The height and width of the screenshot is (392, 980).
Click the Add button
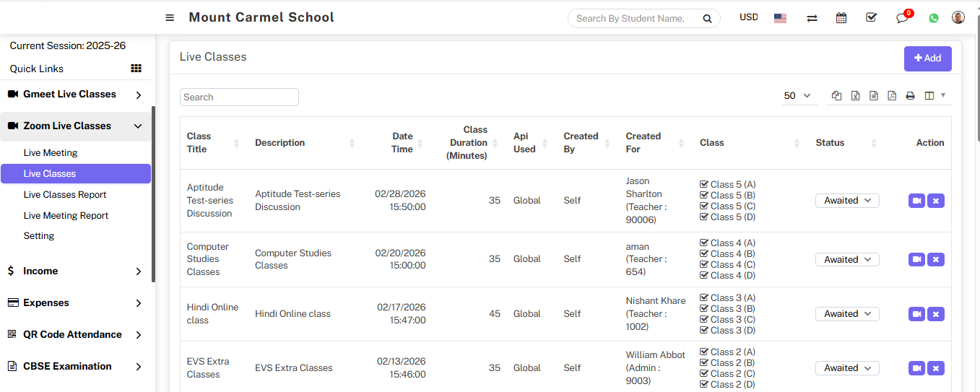927,58
